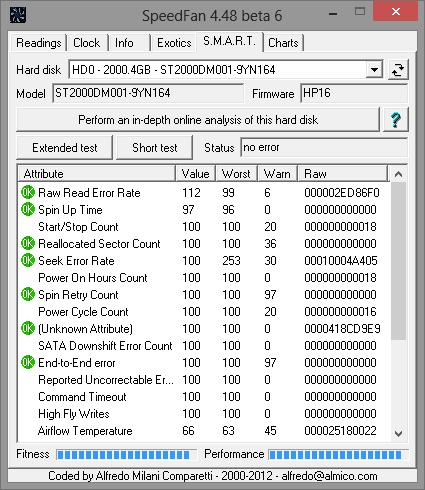This screenshot has height=490, width=425.
Task: Click Perform an in-depth online analysis button
Action: click(x=198, y=120)
